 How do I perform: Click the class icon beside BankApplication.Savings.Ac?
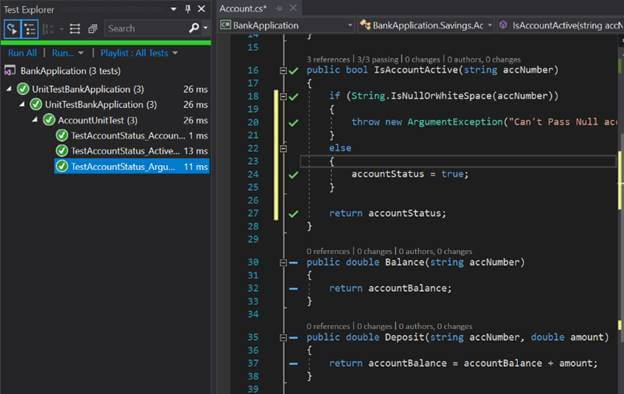365,25
